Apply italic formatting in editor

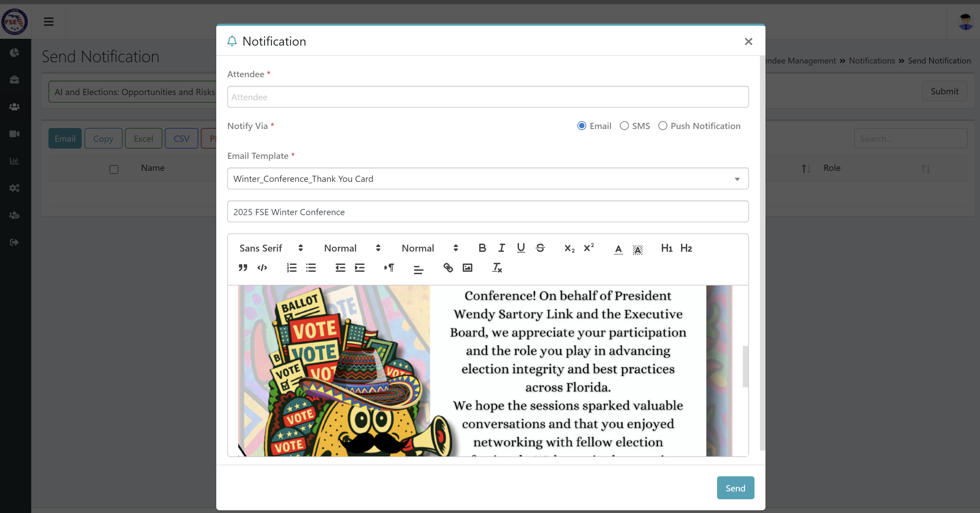tap(501, 248)
